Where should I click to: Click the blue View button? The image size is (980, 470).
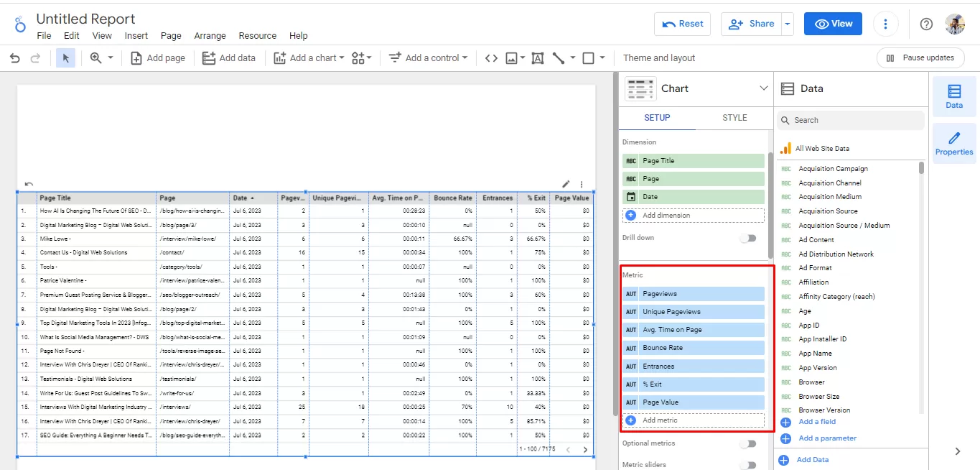[833, 24]
